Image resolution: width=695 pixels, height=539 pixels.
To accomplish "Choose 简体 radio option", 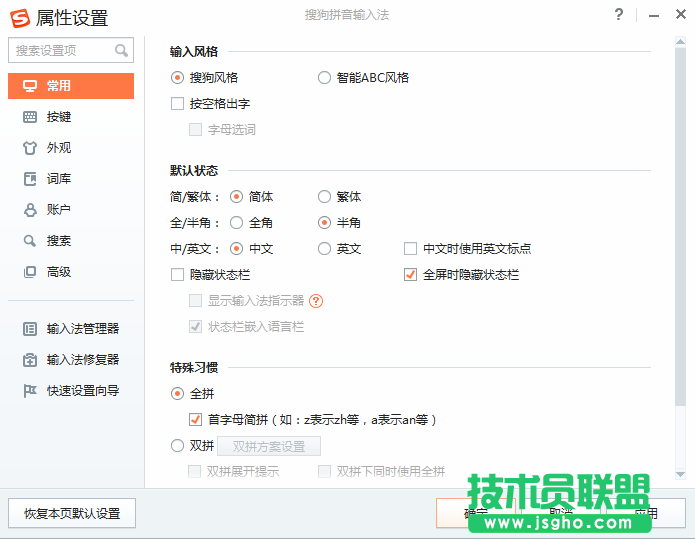I will pos(236,197).
